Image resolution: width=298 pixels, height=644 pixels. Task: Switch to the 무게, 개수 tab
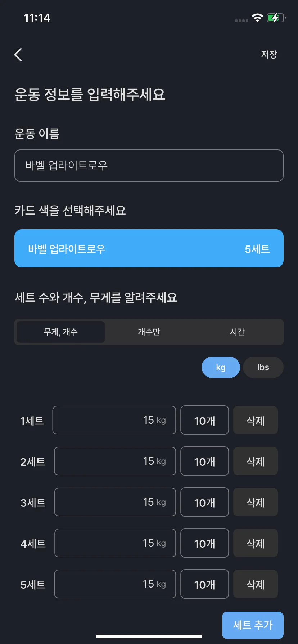click(60, 332)
